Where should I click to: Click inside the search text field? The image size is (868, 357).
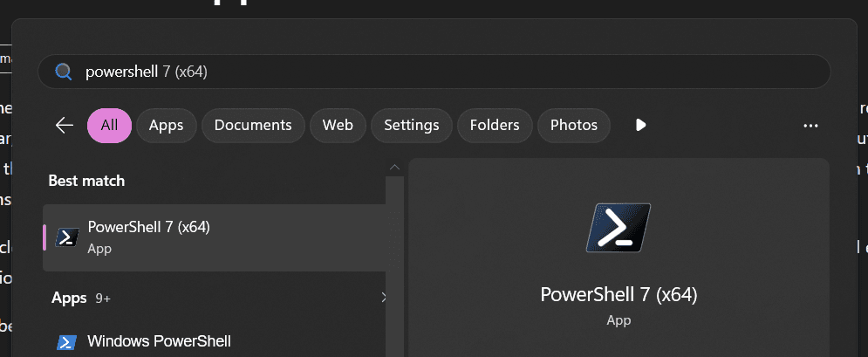tap(434, 72)
